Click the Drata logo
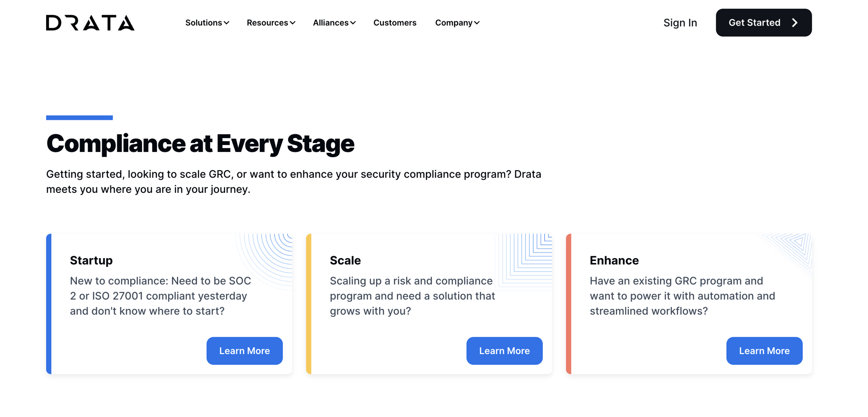This screenshot has width=868, height=417. click(x=90, y=23)
